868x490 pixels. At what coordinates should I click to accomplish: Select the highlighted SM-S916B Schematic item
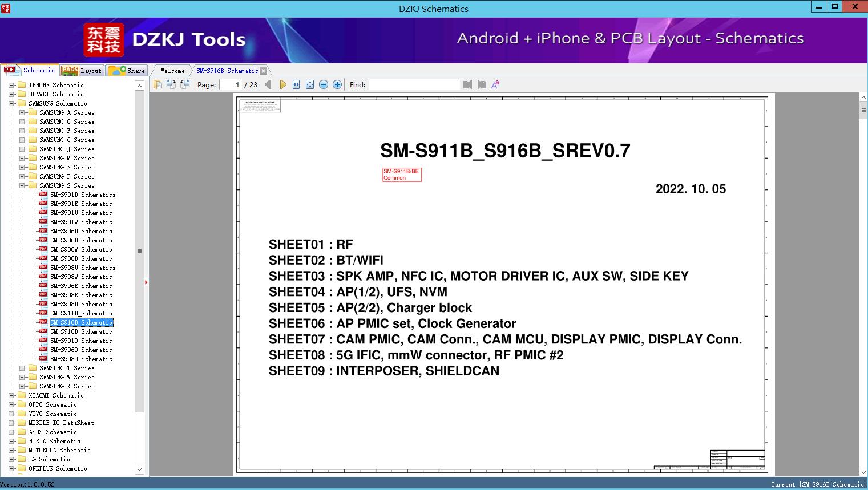click(x=81, y=322)
